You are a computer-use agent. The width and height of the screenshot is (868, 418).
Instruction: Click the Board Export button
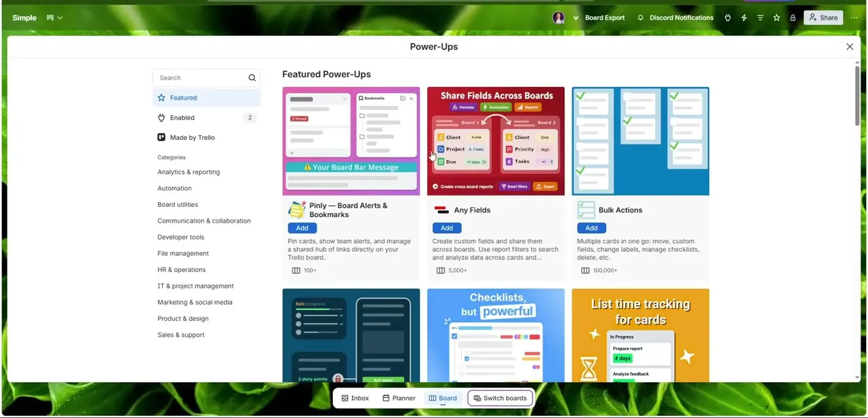[x=605, y=18]
